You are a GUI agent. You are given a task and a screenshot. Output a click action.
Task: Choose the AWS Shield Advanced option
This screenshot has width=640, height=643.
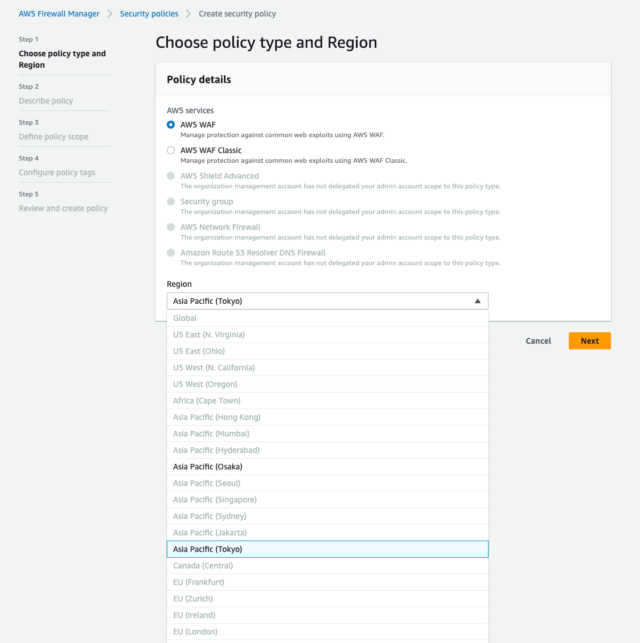click(171, 176)
